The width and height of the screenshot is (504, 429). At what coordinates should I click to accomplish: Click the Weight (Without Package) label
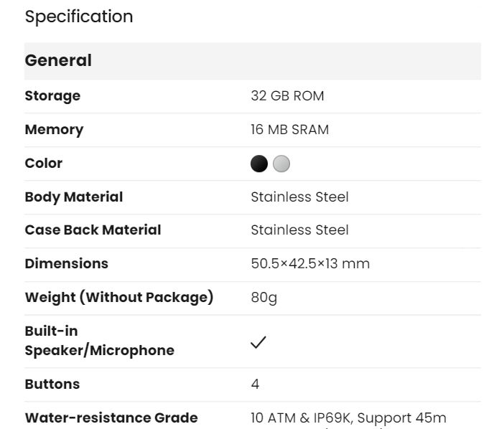coord(119,297)
